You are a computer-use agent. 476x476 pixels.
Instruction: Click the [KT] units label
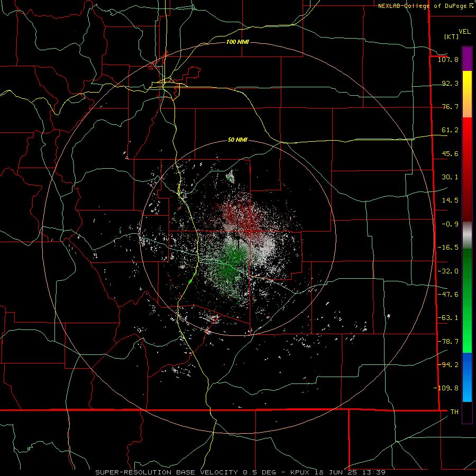[451, 36]
